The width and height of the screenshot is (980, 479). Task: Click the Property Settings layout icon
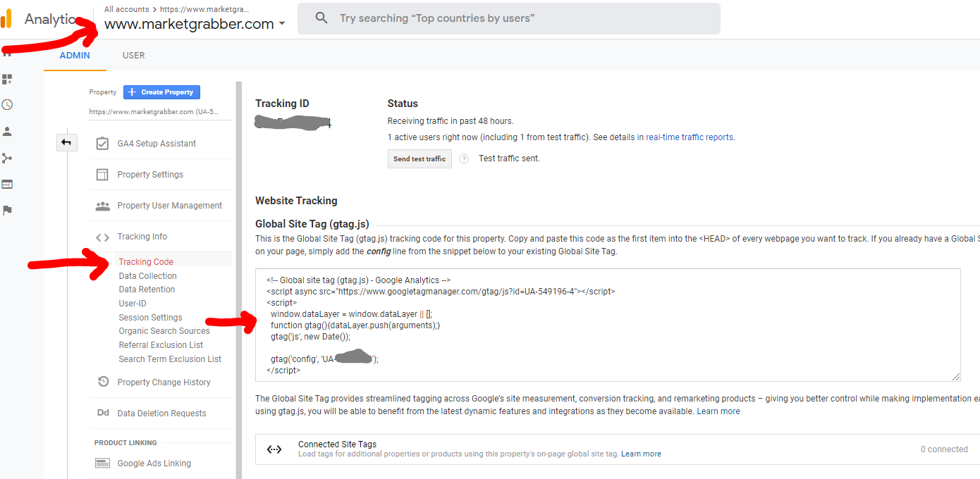[x=102, y=175]
